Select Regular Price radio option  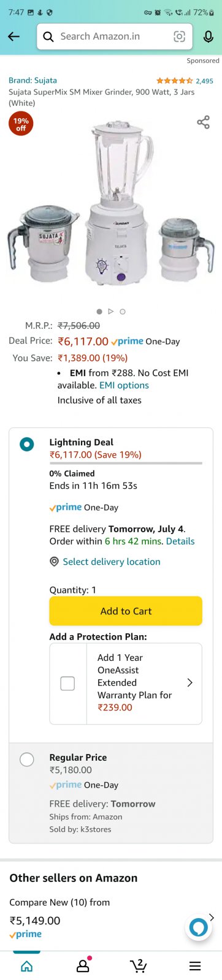(27, 759)
